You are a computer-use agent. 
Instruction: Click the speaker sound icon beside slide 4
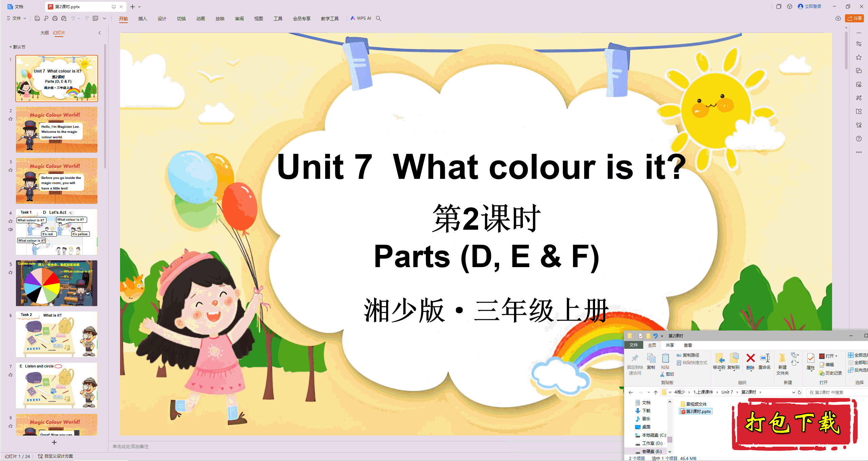(11, 229)
